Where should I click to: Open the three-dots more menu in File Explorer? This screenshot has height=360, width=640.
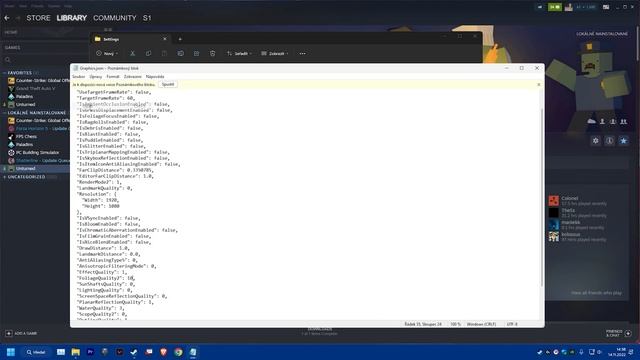302,53
